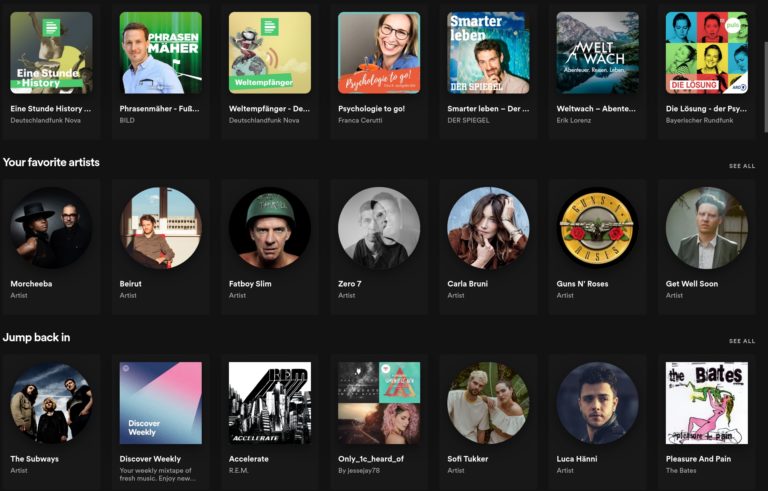Screen dimensions: 768x491
Task: Open Pleasure And Pain album cover
Action: (x=707, y=403)
